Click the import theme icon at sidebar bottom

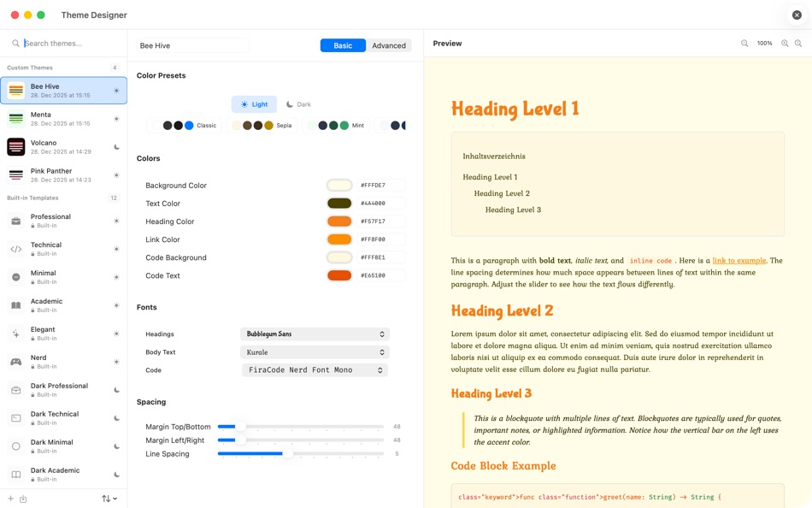click(x=23, y=499)
